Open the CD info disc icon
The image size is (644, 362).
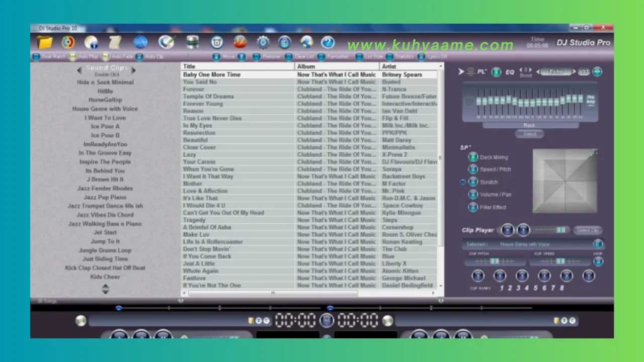click(x=92, y=42)
